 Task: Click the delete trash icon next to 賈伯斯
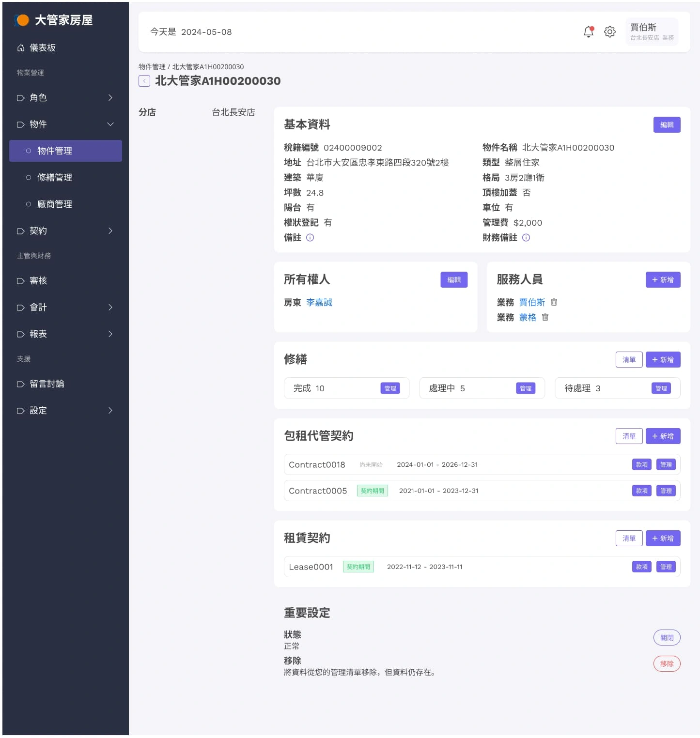(554, 302)
